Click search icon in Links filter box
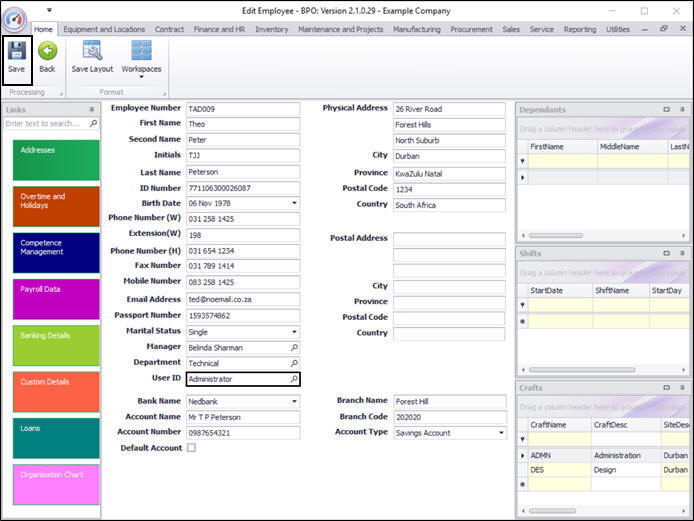Screen dimensions: 694x521 click(x=93, y=124)
